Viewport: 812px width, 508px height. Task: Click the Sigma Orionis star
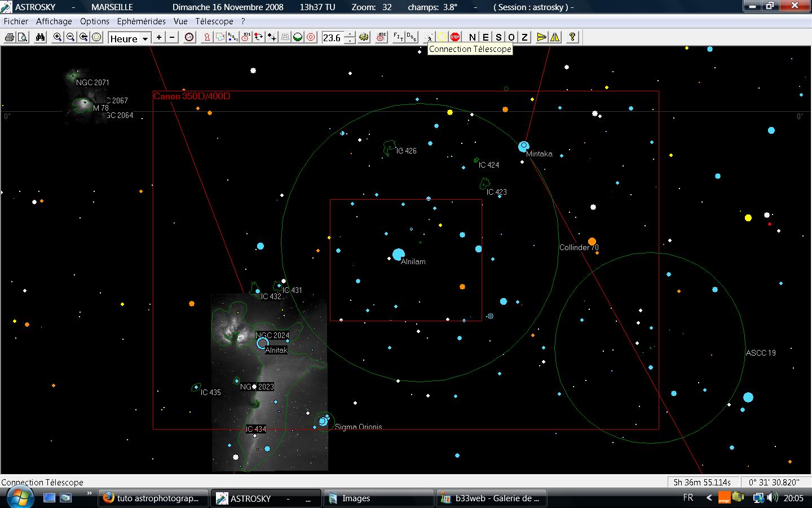tap(323, 421)
